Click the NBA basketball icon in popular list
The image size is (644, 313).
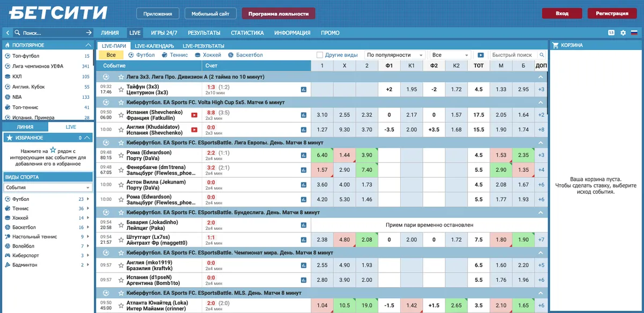pyautogui.click(x=8, y=97)
